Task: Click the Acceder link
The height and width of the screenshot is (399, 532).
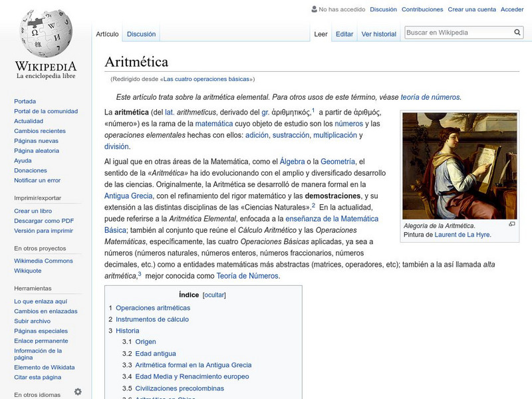Action: (511, 9)
